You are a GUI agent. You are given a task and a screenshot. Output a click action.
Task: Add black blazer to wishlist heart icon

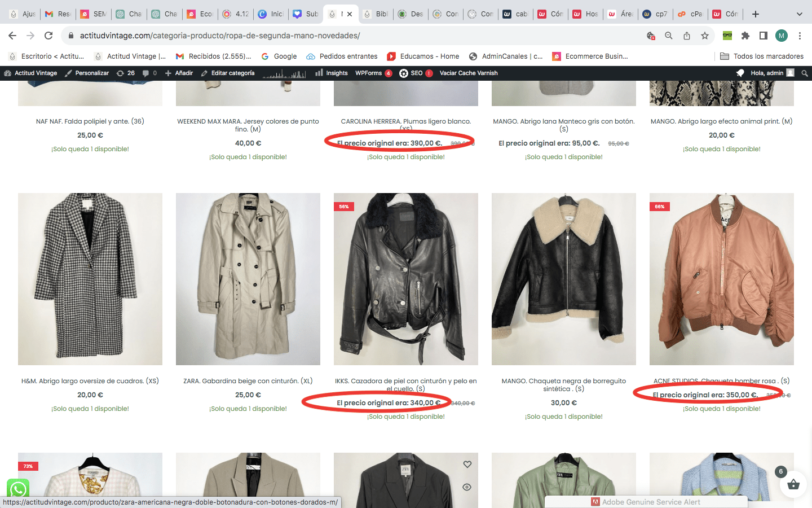467,464
